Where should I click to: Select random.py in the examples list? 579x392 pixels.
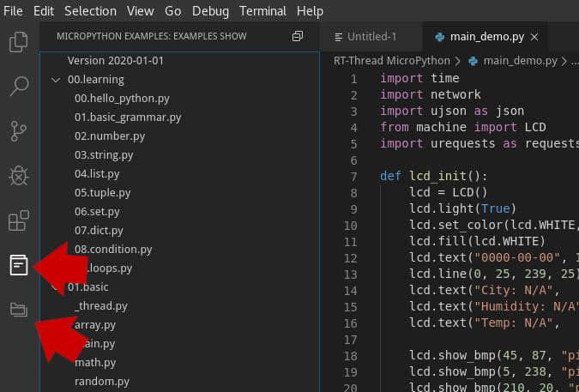tap(102, 382)
